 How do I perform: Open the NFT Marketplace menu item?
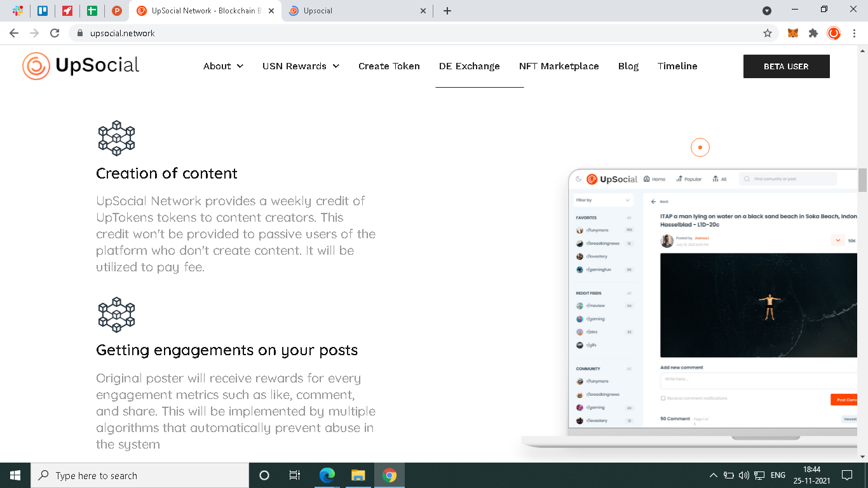point(559,66)
